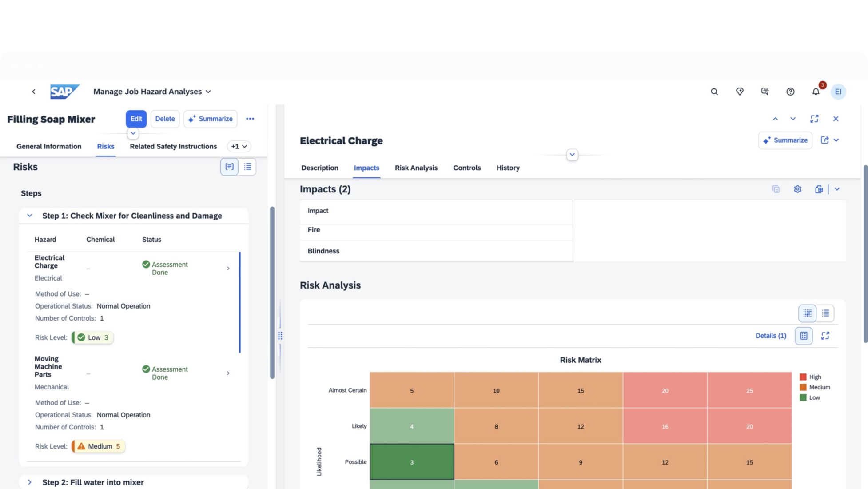Open the Related Safety Instructions tab
Viewport: 868px width, 489px height.
pyautogui.click(x=173, y=146)
